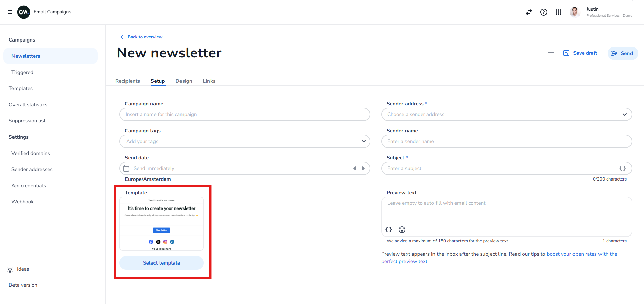This screenshot has height=304, width=644.
Task: Click the Select template button
Action: coord(161,263)
